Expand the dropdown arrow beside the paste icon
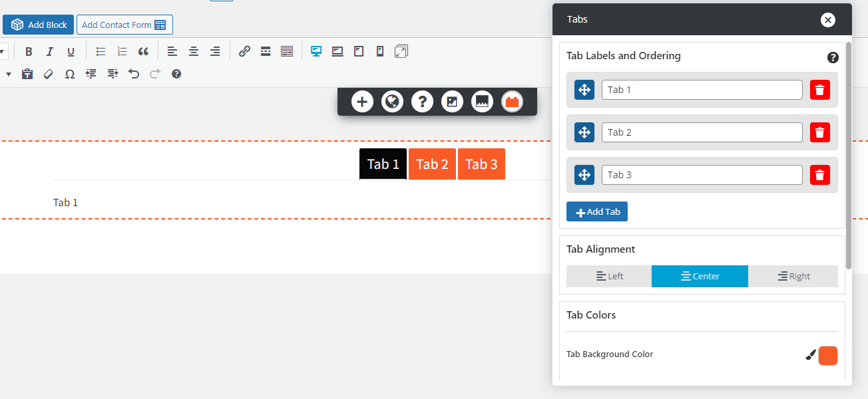The image size is (868, 399). pyautogui.click(x=9, y=74)
